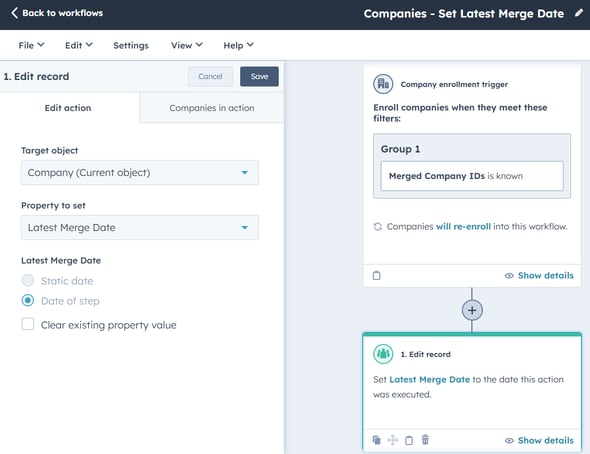Expand the Help menu
Image resolution: width=590 pixels, height=454 pixels.
point(239,45)
